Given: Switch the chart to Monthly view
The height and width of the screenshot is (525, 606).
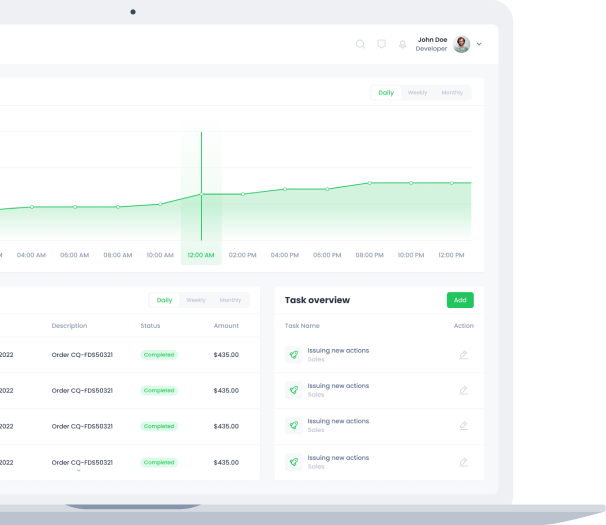Looking at the screenshot, I should 452,93.
